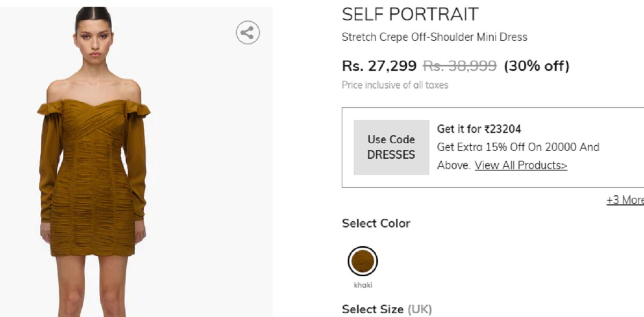Click the Use Code DRESSES box
Viewport: 644px width, 317px height.
coord(391,147)
